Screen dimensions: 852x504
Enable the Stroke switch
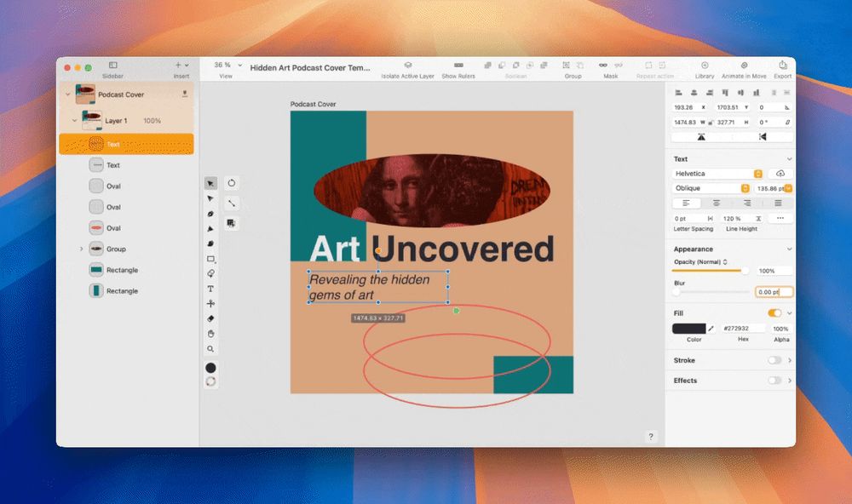pyautogui.click(x=774, y=360)
